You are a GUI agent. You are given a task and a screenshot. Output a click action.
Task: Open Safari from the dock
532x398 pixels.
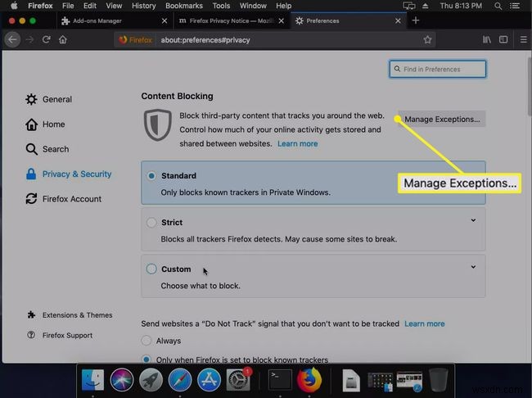pos(180,380)
